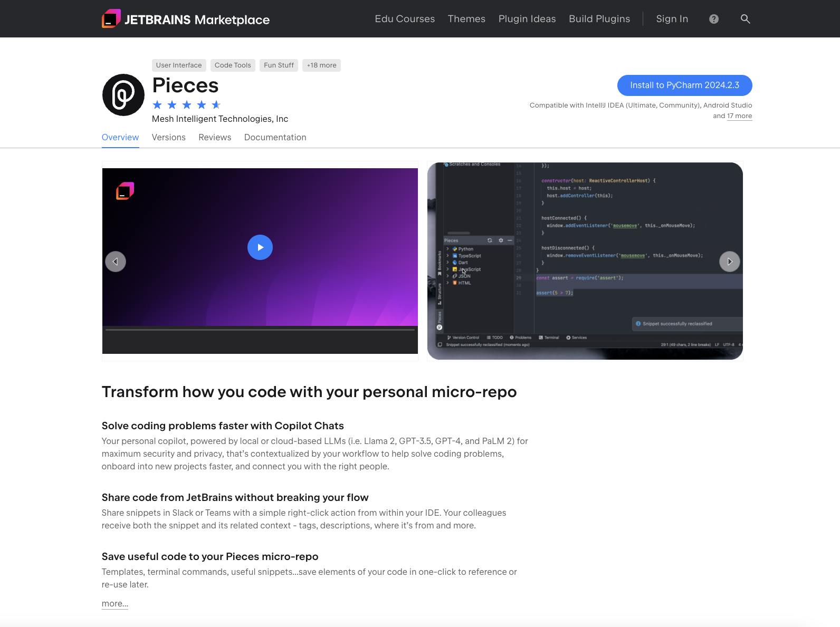Open Plugin Ideas in top navigation
Viewport: 840px width, 627px height.
tap(527, 19)
